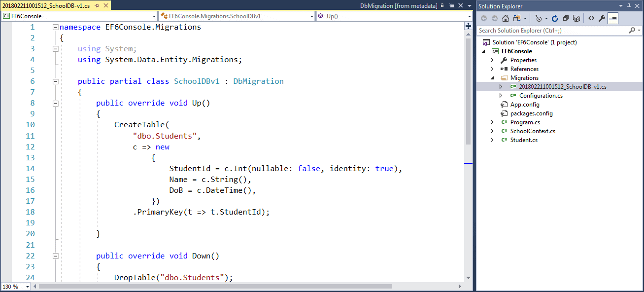The height and width of the screenshot is (292, 644).
Task: Click the Home icon in Solution Explorer toolbar
Action: click(505, 18)
